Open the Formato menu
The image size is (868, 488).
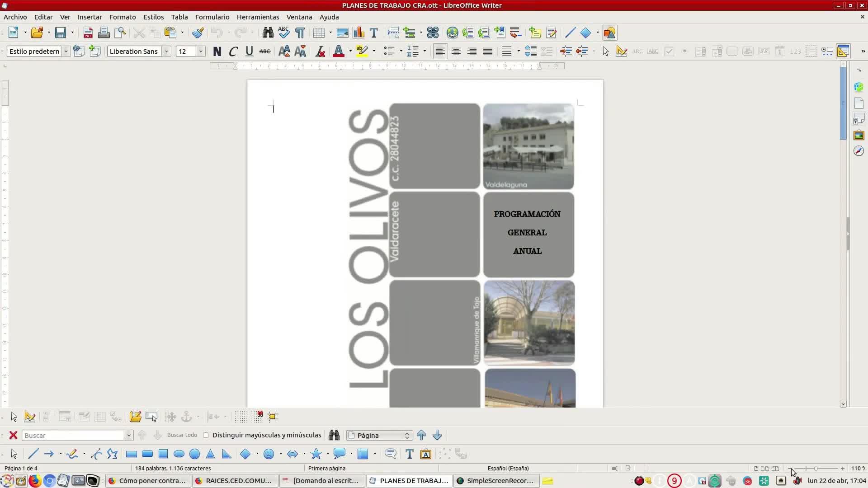pyautogui.click(x=122, y=17)
